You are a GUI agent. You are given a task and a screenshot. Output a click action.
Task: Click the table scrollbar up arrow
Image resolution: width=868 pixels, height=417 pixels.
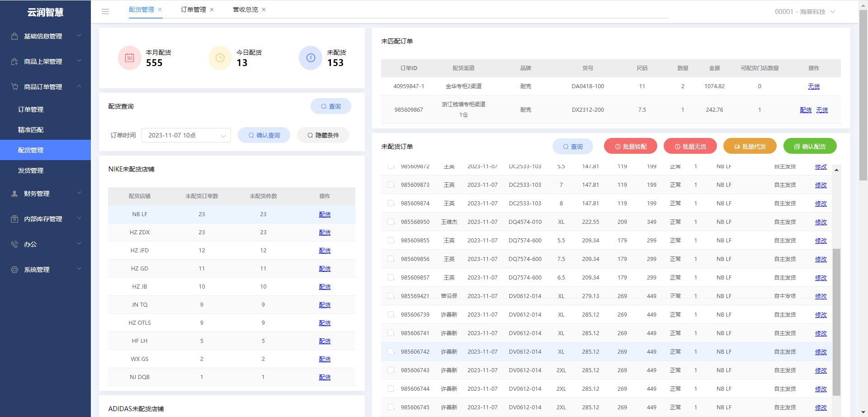[837, 170]
